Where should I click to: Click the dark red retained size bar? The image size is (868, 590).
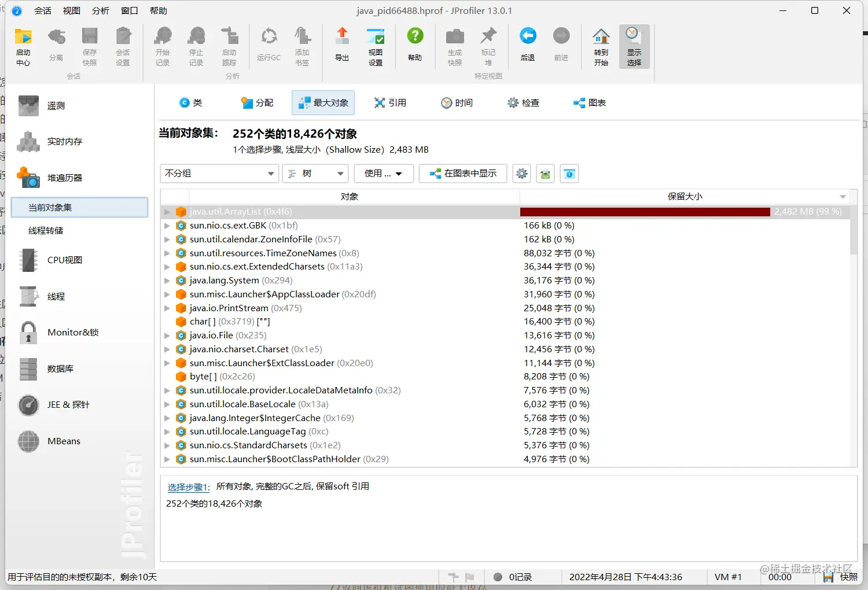click(x=645, y=212)
